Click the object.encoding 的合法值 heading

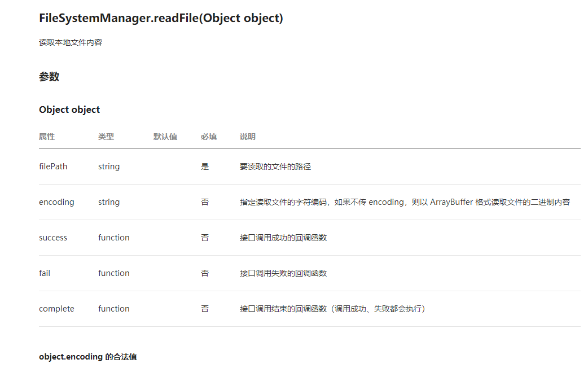(87, 357)
